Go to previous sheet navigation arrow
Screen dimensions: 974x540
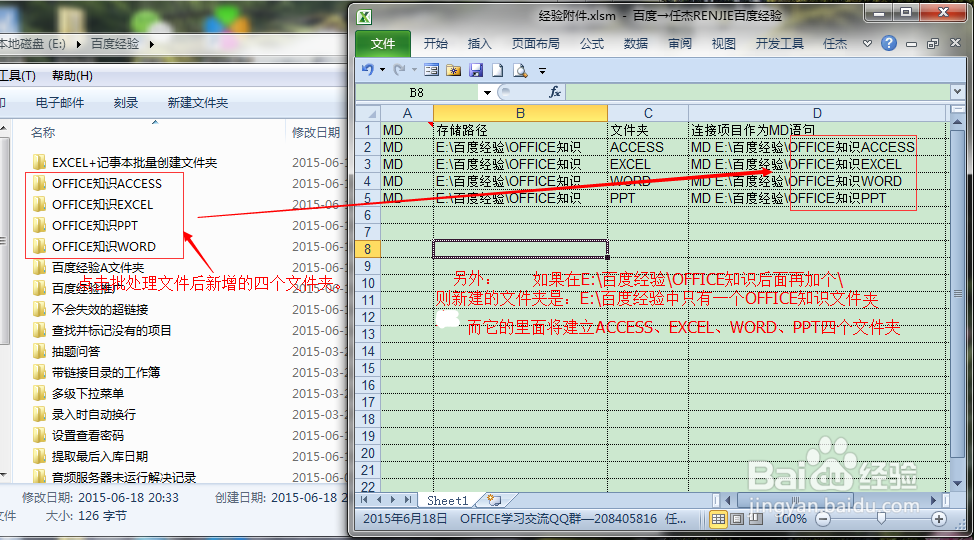[379, 500]
